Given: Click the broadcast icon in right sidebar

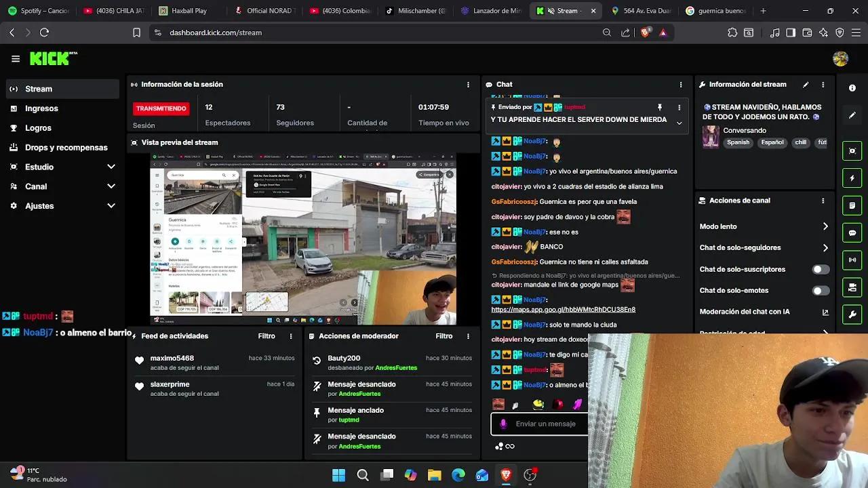Looking at the screenshot, I should 852,260.
